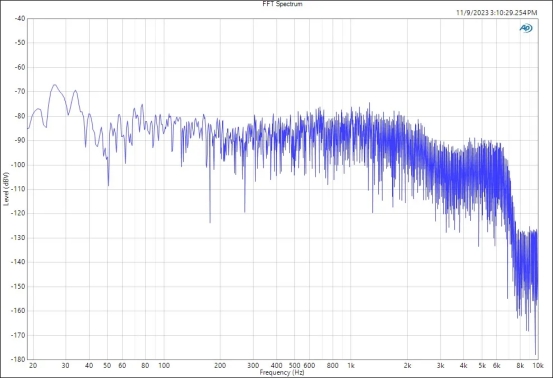The height and width of the screenshot is (379, 554).
Task: Select the Frequency (Hz) axis title
Action: click(x=282, y=372)
